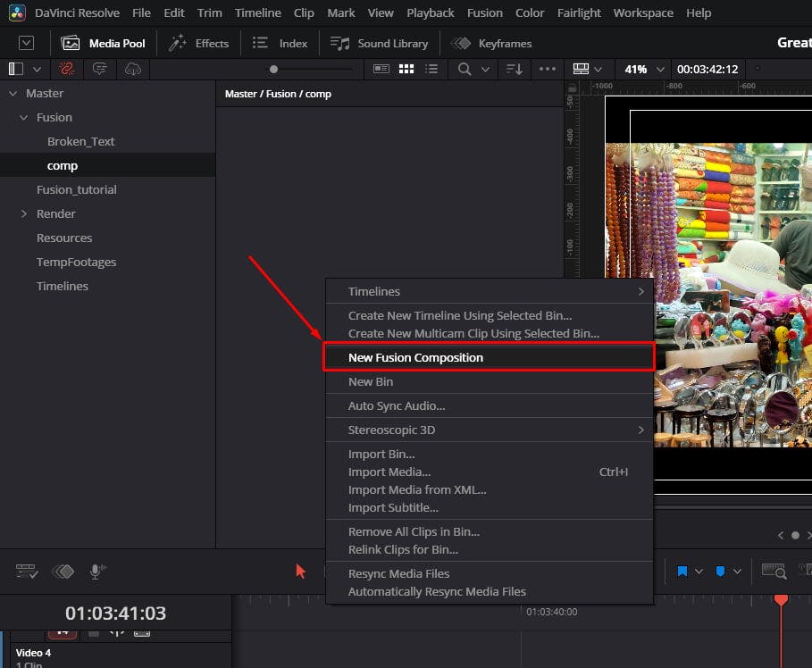
Task: Select the arrow selection mode tool
Action: point(301,571)
